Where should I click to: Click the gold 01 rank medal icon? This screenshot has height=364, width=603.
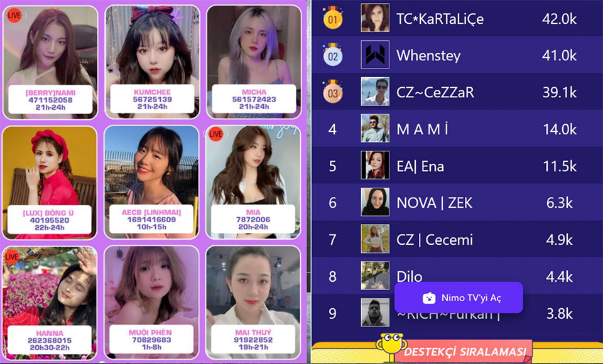click(333, 18)
